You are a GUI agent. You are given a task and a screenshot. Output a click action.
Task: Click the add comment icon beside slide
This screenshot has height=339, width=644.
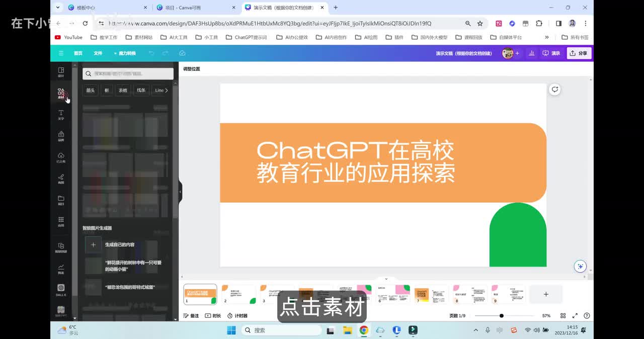pyautogui.click(x=554, y=90)
